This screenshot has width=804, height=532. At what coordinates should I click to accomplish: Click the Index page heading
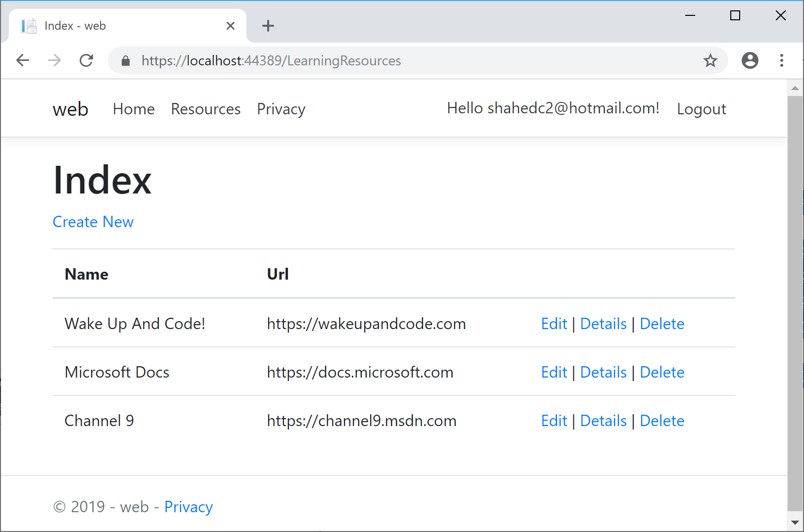click(x=102, y=180)
